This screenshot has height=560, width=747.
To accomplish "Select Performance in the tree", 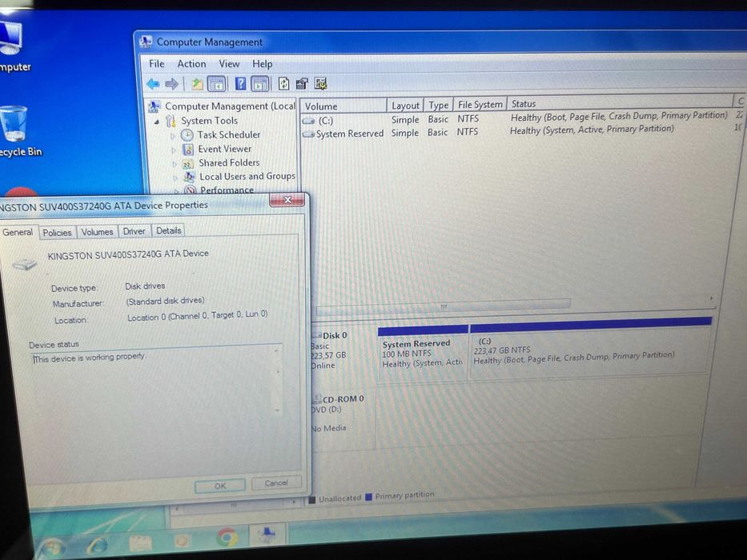I will (x=219, y=190).
